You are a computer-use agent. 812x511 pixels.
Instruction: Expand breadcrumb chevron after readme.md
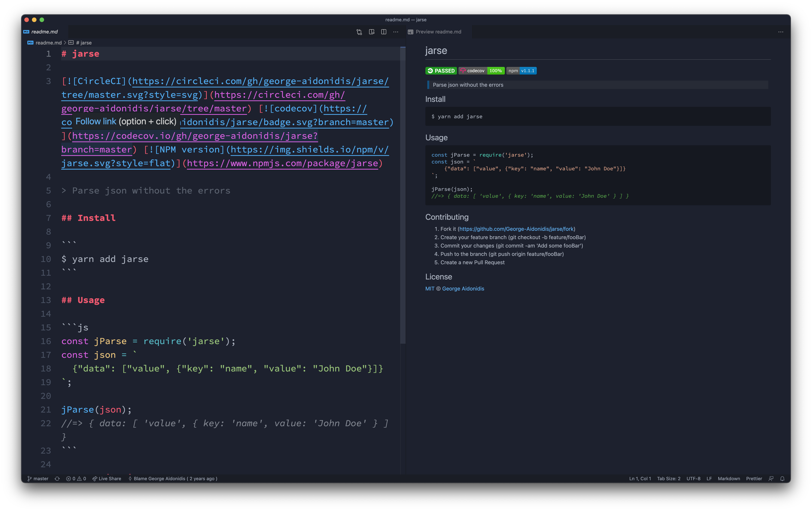tap(65, 43)
